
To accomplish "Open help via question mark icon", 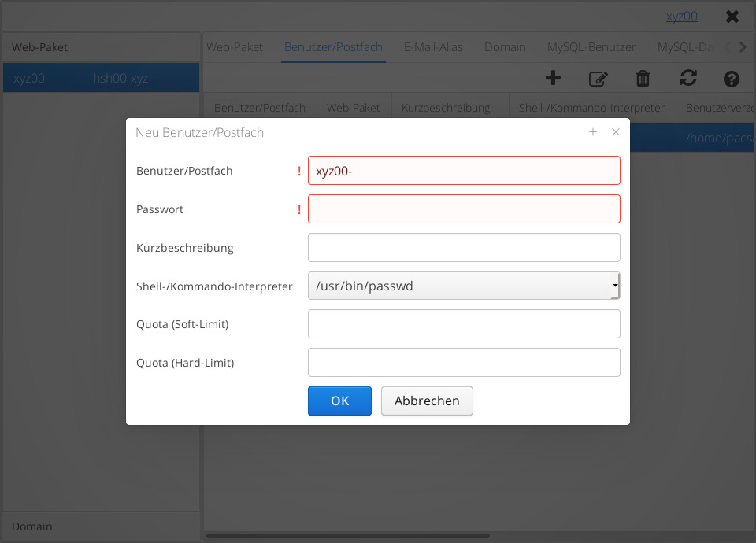I will [x=731, y=78].
